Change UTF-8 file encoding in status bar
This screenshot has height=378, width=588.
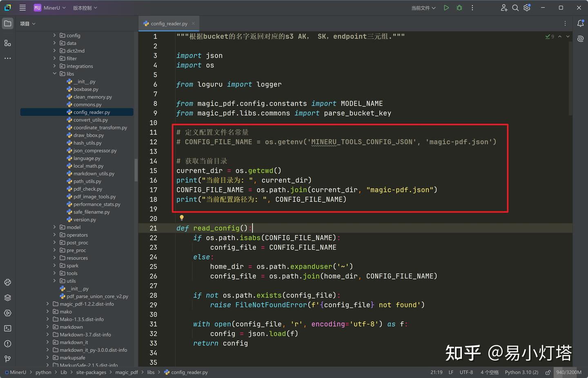[466, 372]
